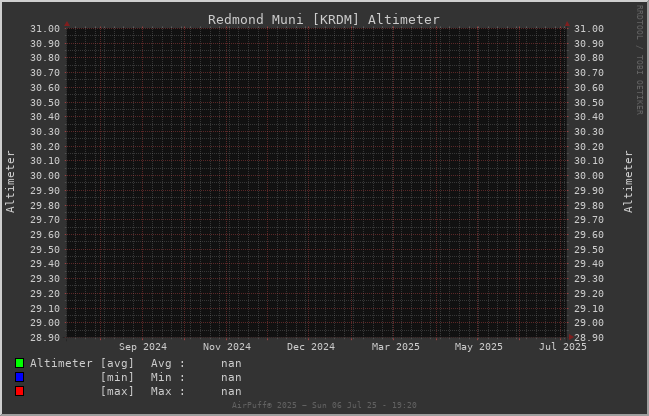This screenshot has height=416, width=649.
Task: Click the left vertical 'Altimeter' axis title
Action: (10, 182)
